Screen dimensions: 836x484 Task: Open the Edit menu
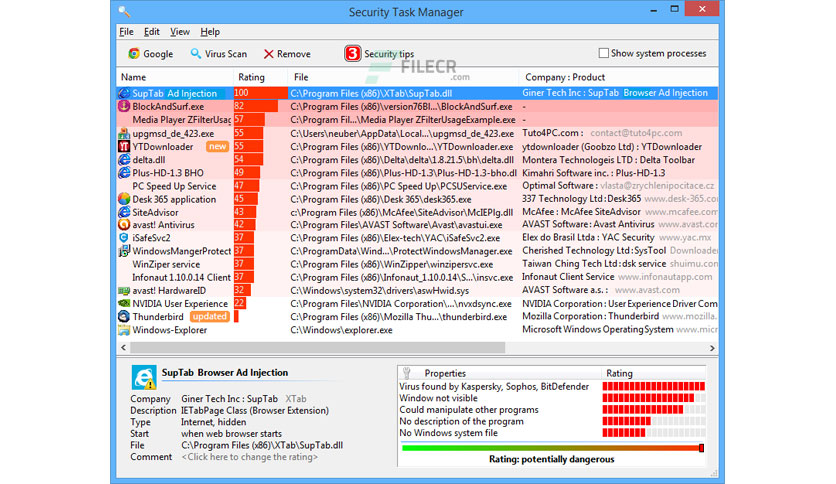151,32
